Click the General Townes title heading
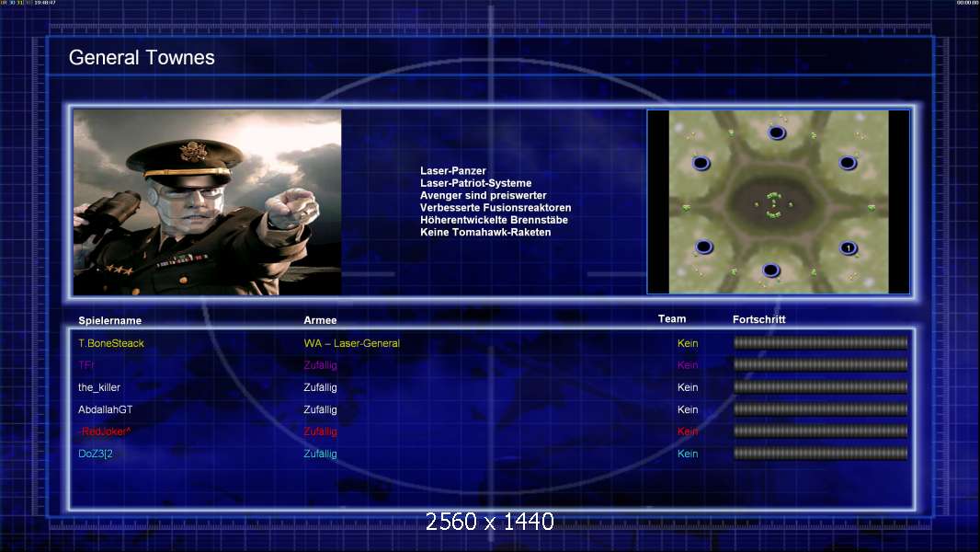The height and width of the screenshot is (552, 980). (x=142, y=58)
